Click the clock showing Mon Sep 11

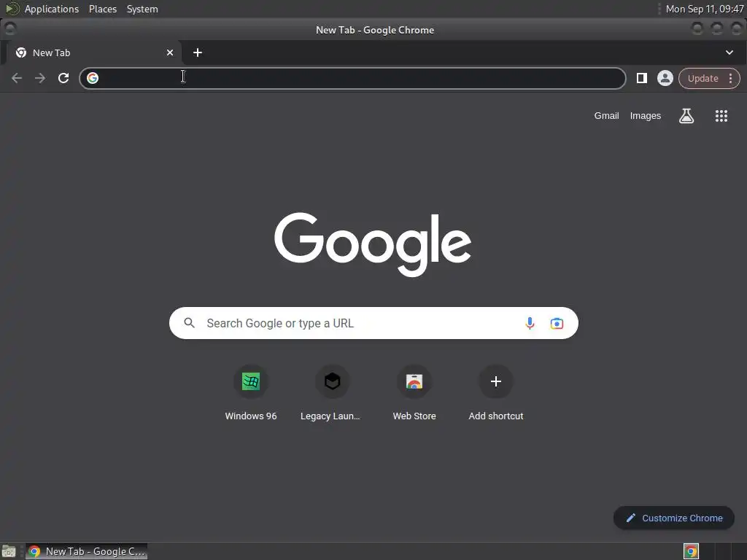[704, 9]
